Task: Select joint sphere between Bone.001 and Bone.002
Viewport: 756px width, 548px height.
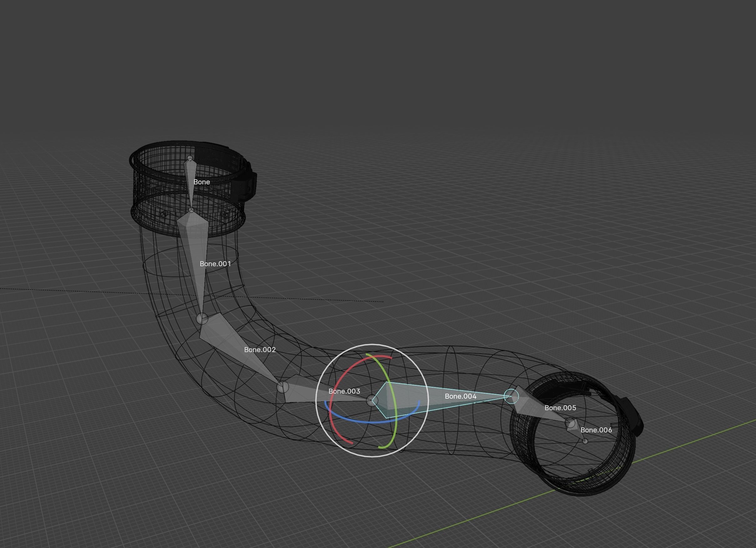Action: tap(202, 319)
